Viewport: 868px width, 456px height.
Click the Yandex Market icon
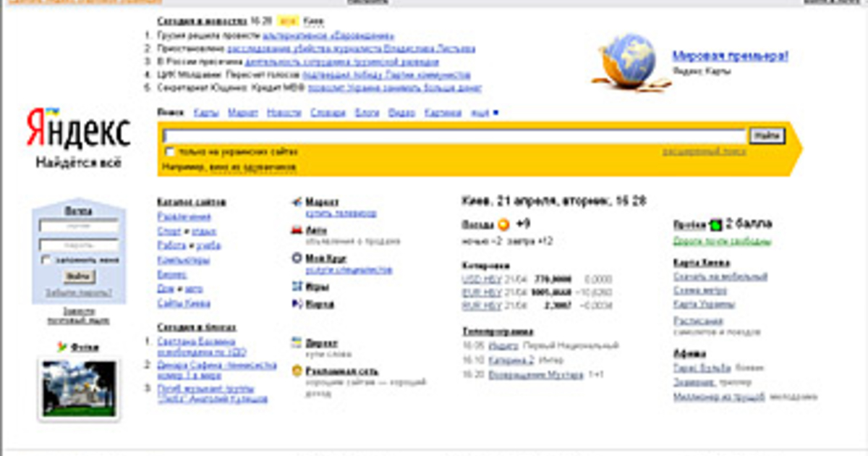tap(297, 202)
